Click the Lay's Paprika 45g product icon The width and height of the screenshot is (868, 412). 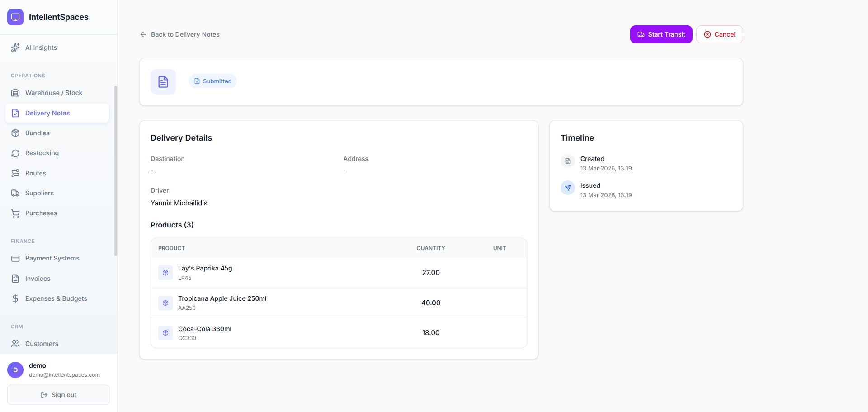165,273
